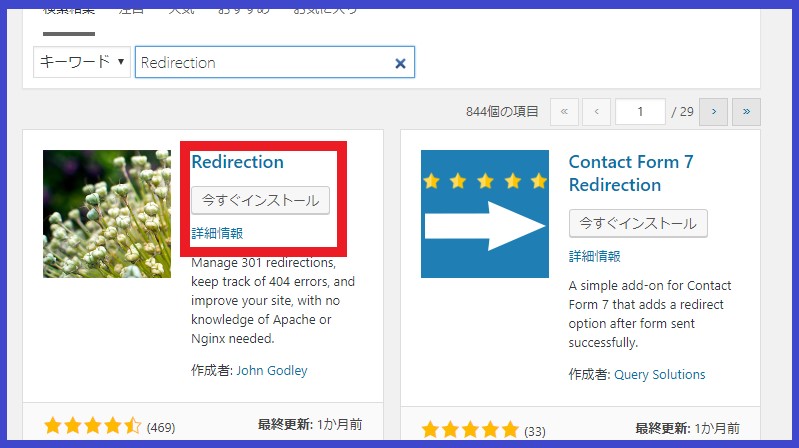Image resolution: width=799 pixels, height=448 pixels.
Task: Click the 844個の項目 result count text
Action: 502,112
